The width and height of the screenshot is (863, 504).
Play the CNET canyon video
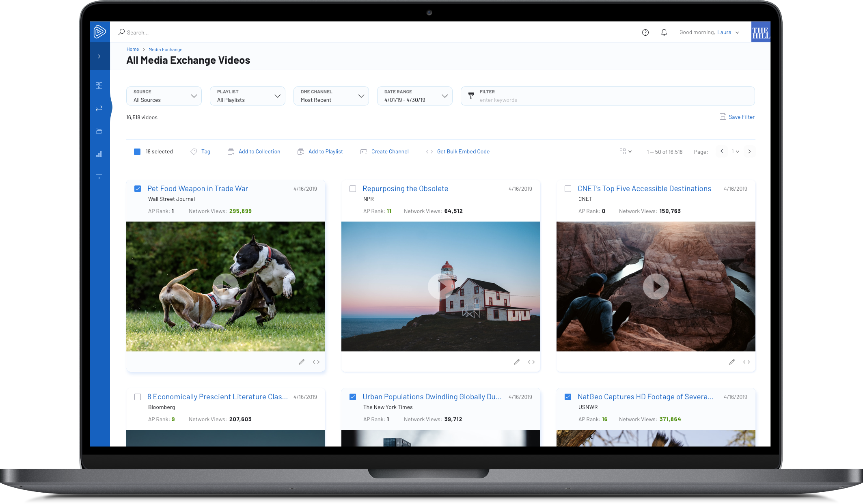pyautogui.click(x=656, y=286)
